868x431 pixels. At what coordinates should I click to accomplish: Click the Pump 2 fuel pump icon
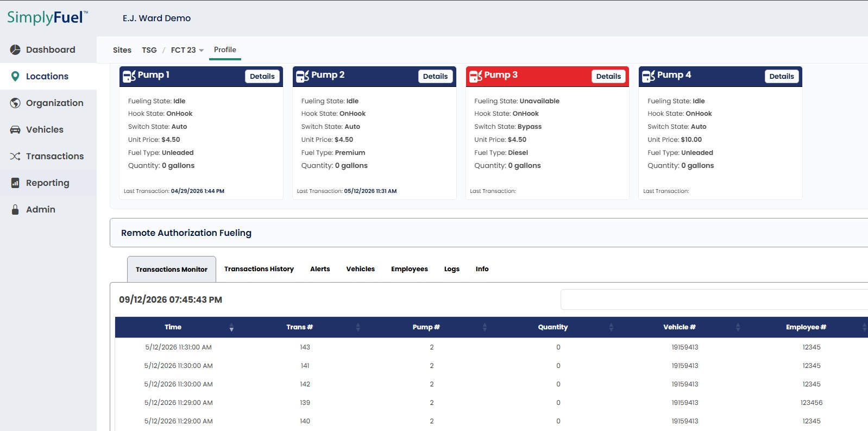(x=303, y=76)
